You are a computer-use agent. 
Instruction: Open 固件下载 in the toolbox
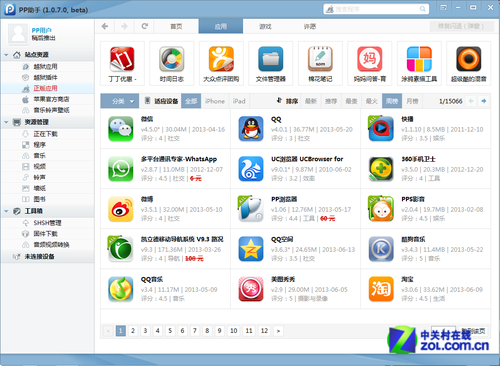click(46, 234)
